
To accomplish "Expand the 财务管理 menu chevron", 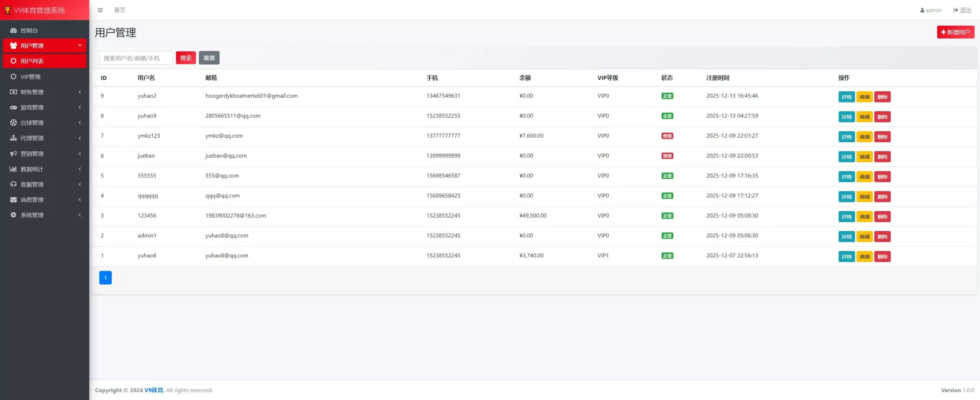I will [80, 92].
